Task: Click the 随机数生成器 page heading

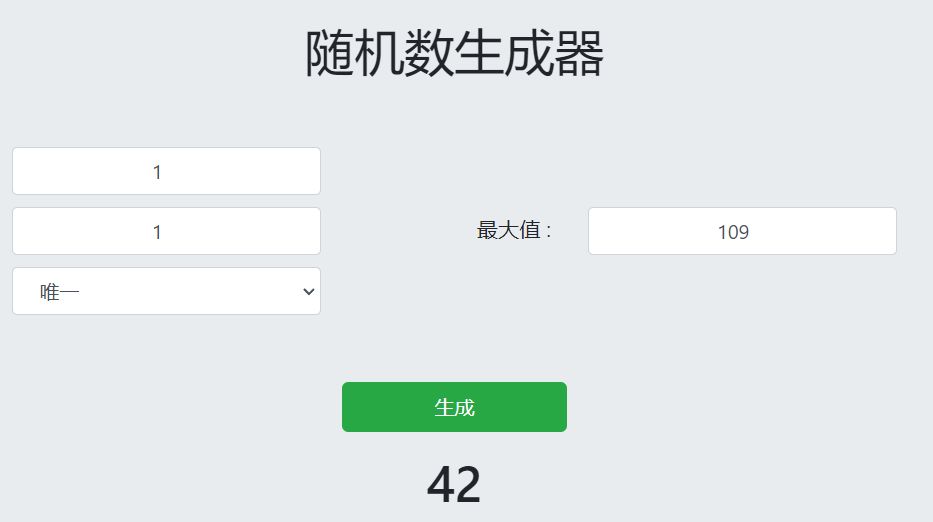Action: pyautogui.click(x=454, y=54)
